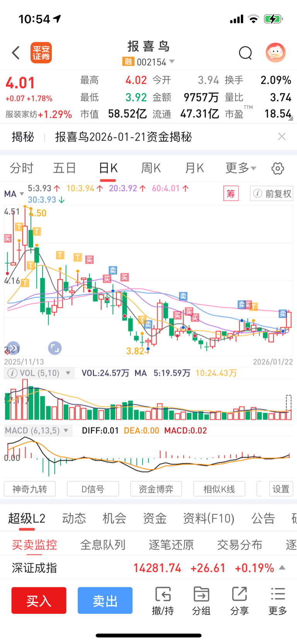This screenshot has height=644, width=297.
Task: Dismiss the 资金揭秘 banner
Action: click(282, 136)
